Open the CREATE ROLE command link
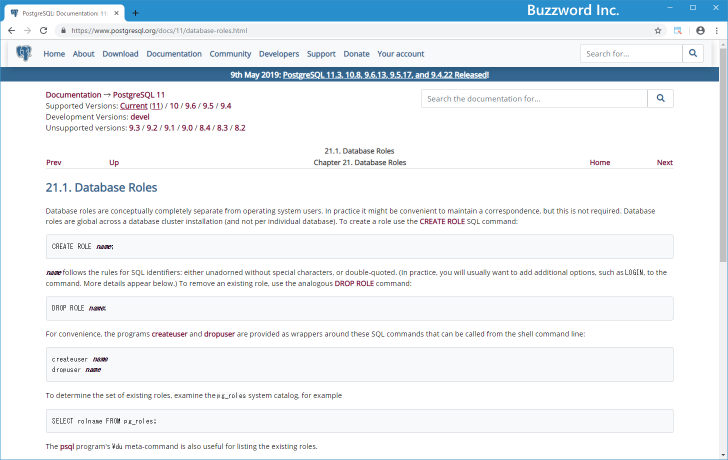728x460 pixels. (x=446, y=221)
